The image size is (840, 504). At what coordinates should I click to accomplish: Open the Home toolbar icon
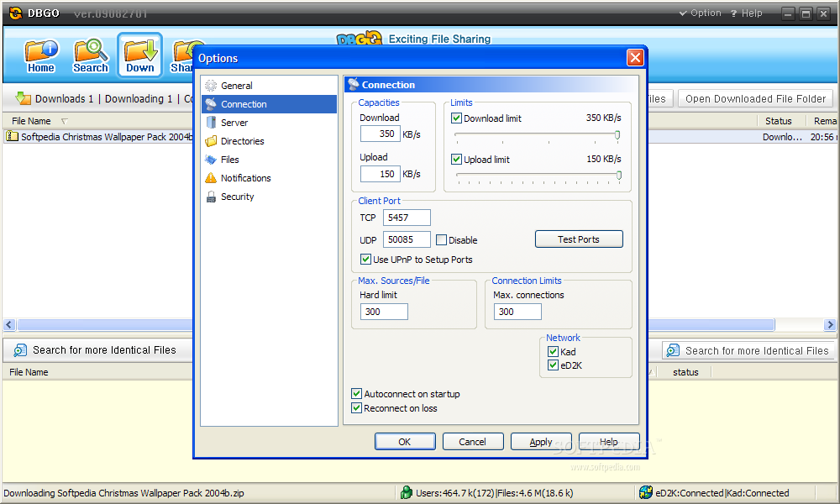40,55
